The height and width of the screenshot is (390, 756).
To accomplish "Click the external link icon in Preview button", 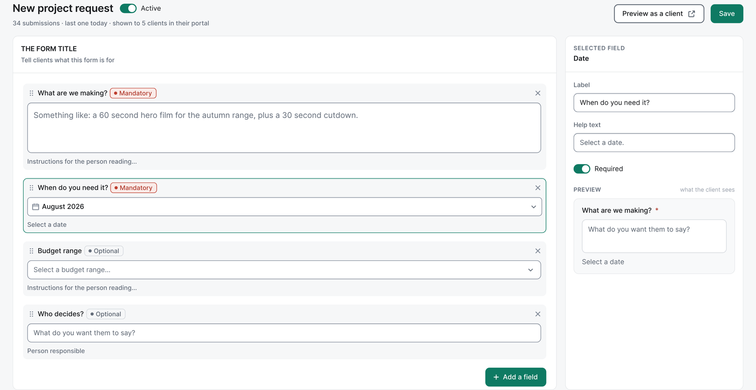I will [x=691, y=13].
